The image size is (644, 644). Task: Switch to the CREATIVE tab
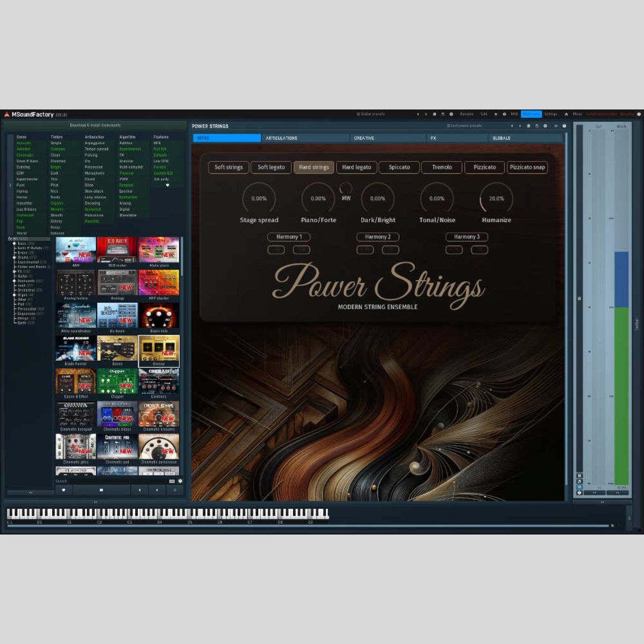point(388,138)
